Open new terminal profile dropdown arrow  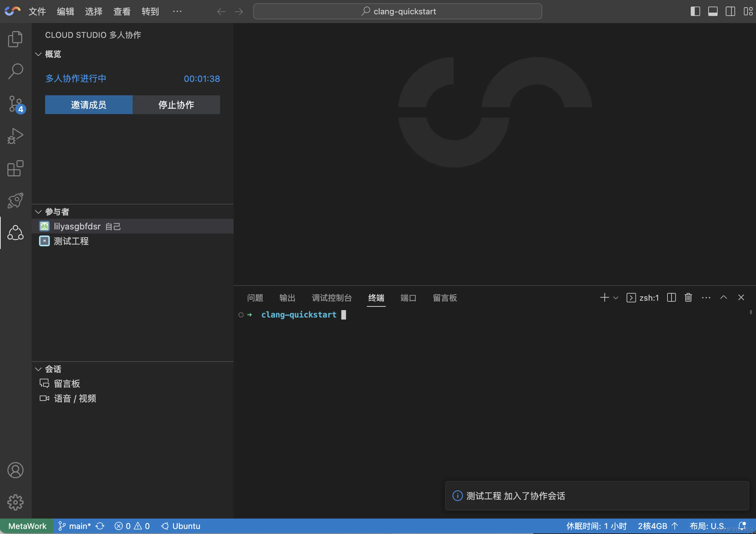click(x=616, y=298)
